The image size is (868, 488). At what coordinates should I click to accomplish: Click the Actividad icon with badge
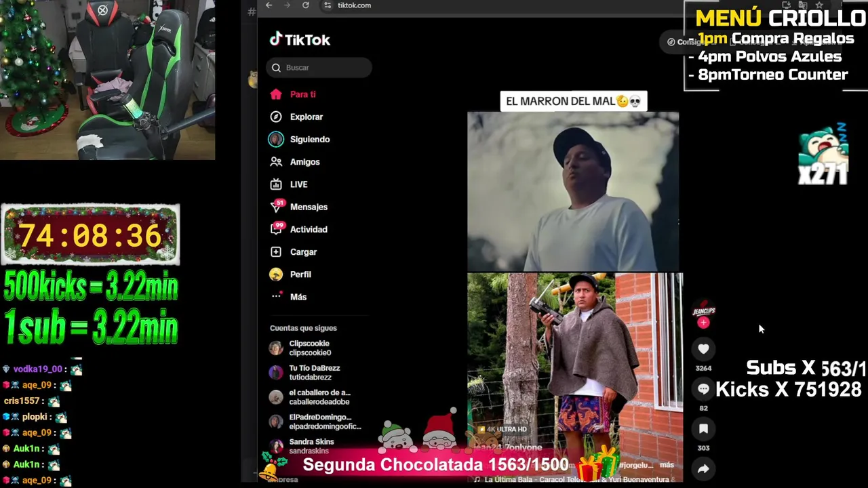(x=276, y=228)
